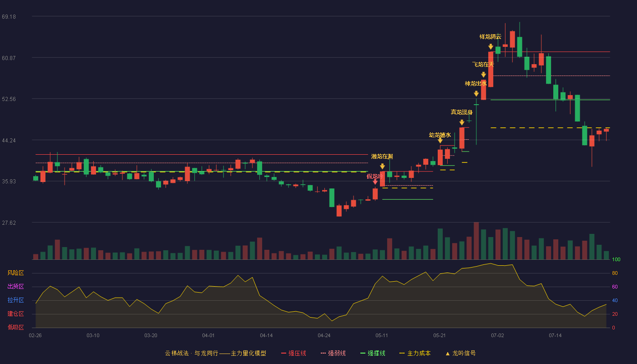The image size is (637, 364).
Task: Toggle the 主力成本 legend entry
Action: pos(415,353)
